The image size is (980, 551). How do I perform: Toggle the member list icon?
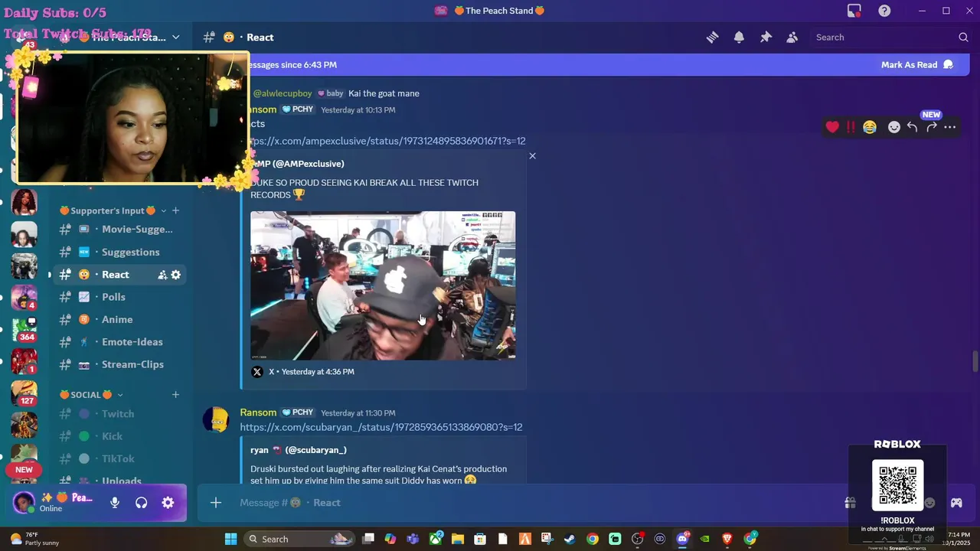click(792, 37)
